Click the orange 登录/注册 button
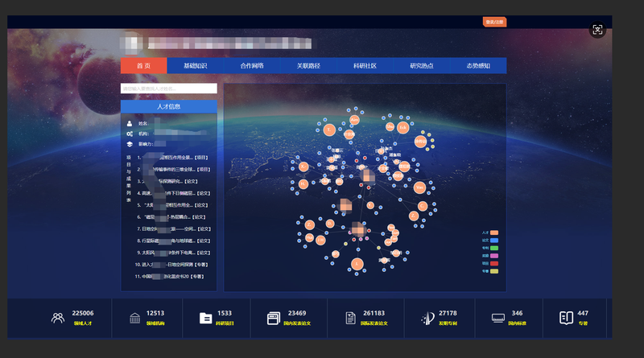Screen dimensions: 644x358 pyautogui.click(x=494, y=23)
